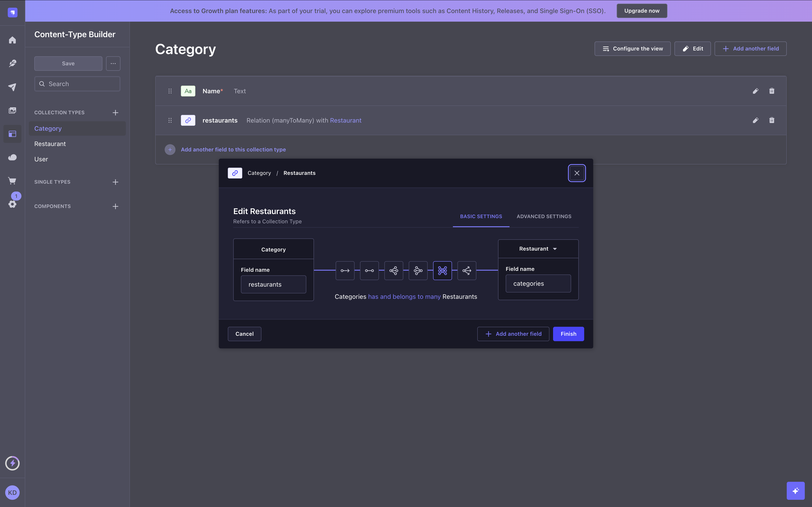Click Finish to confirm the relation
This screenshot has height=507, width=812.
pyautogui.click(x=568, y=334)
